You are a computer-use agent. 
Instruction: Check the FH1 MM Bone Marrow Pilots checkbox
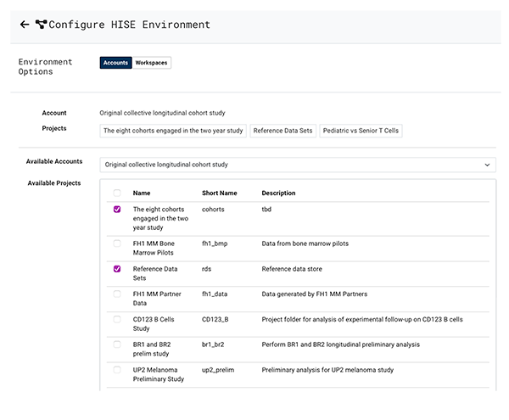(x=117, y=244)
